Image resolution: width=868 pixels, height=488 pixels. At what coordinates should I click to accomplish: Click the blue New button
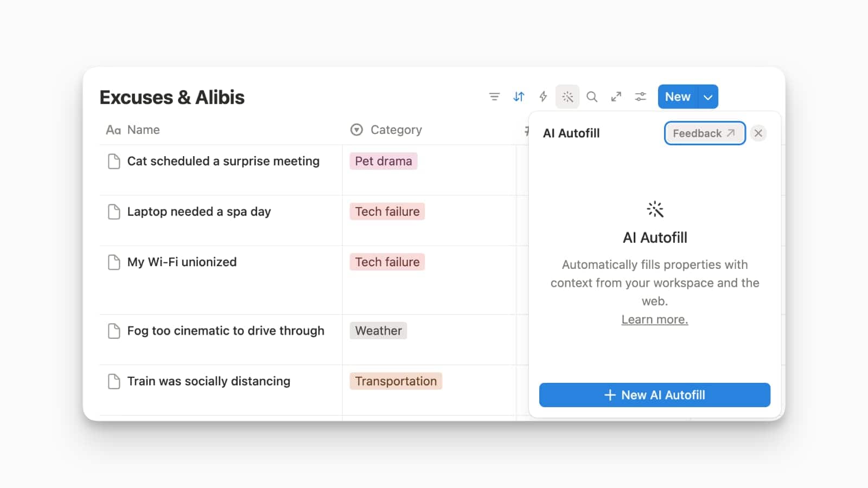678,97
